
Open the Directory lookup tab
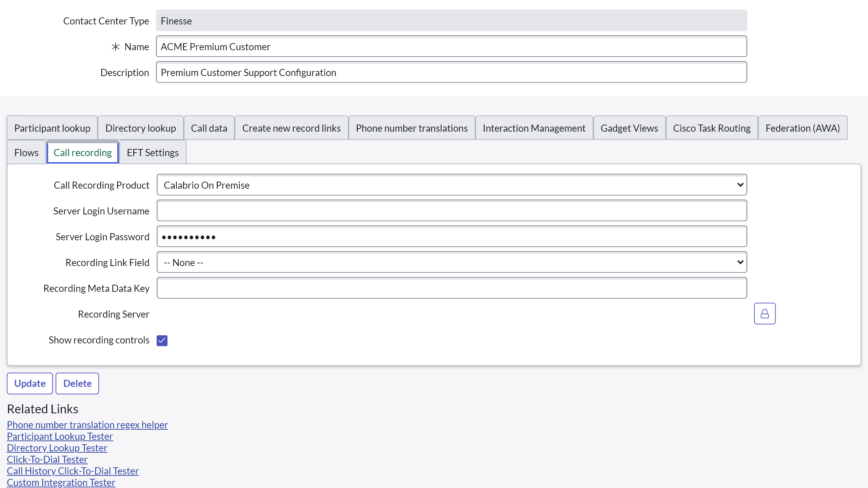[x=140, y=128]
